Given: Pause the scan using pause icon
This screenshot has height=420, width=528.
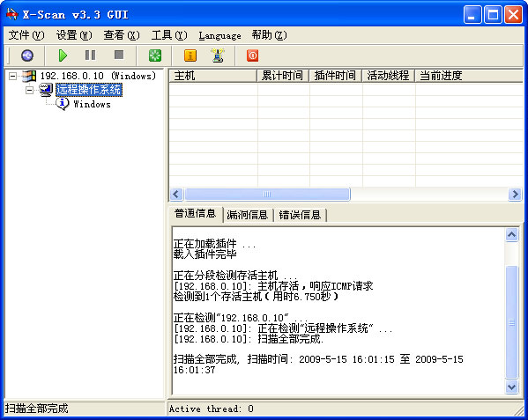Looking at the screenshot, I should [x=90, y=55].
